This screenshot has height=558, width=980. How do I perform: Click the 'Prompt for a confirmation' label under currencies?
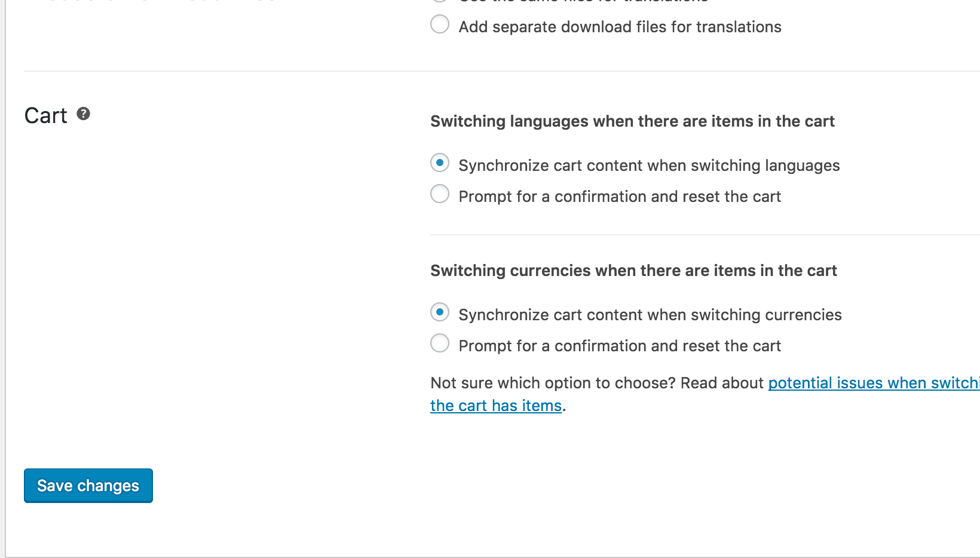point(620,346)
